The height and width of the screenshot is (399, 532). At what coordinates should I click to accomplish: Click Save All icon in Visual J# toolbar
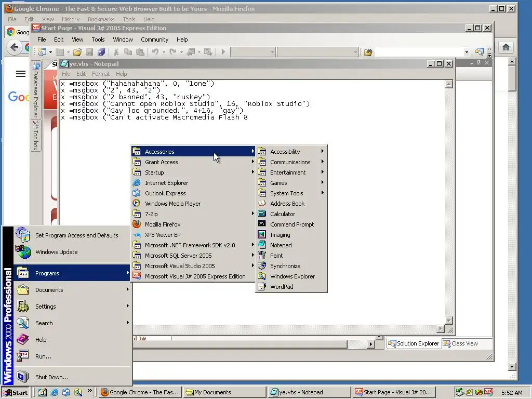click(x=101, y=52)
